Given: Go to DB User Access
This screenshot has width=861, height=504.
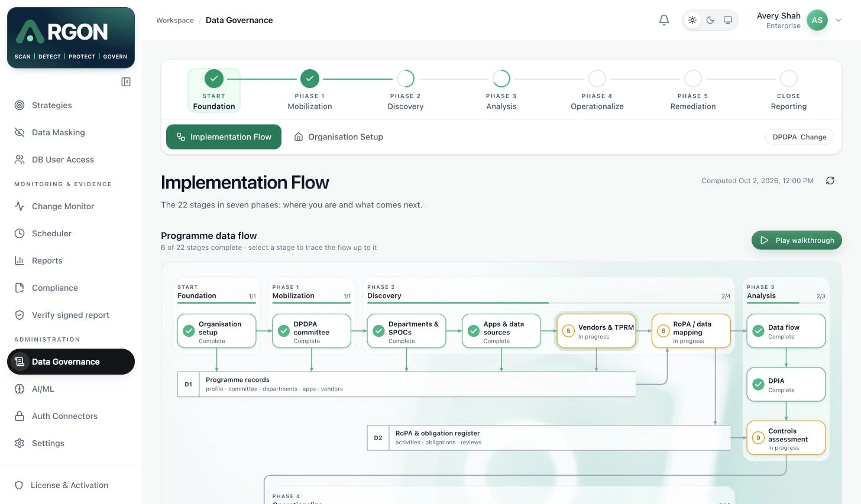Looking at the screenshot, I should pos(71,160).
